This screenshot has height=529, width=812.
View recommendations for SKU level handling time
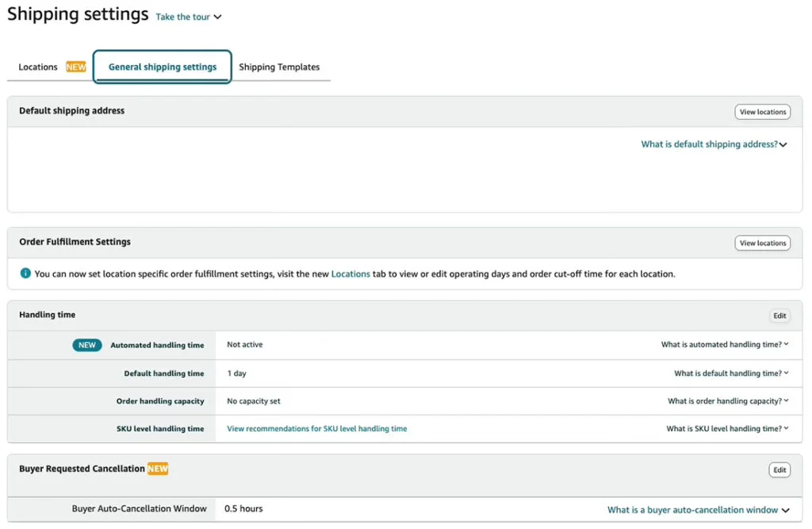click(x=316, y=428)
